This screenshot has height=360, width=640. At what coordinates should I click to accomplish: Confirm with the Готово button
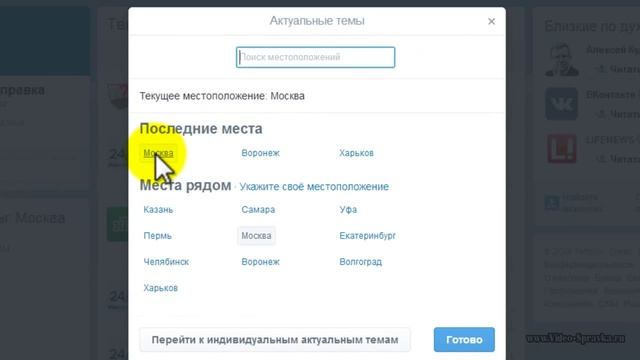pyautogui.click(x=464, y=340)
